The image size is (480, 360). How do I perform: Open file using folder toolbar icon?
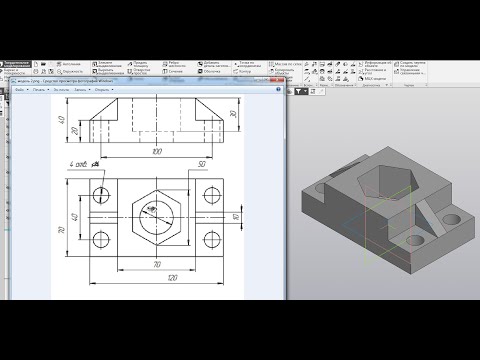tap(43, 64)
